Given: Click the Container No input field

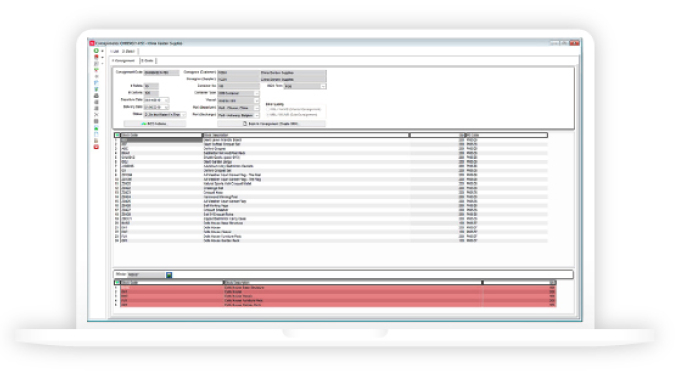Looking at the screenshot, I should pos(238,86).
